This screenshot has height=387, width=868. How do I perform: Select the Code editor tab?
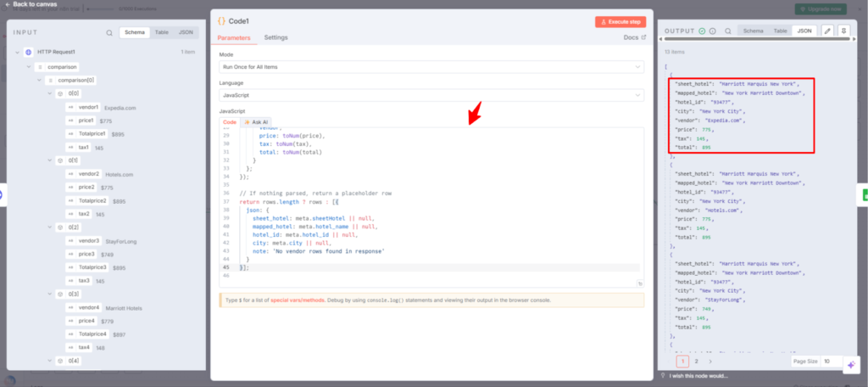click(x=229, y=122)
